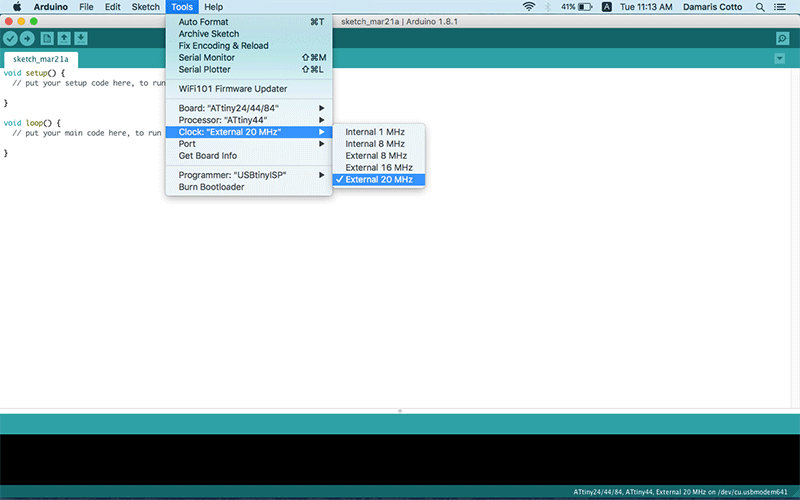Select External 8 MHz clock
Screen dimensions: 800x500
coord(379,156)
